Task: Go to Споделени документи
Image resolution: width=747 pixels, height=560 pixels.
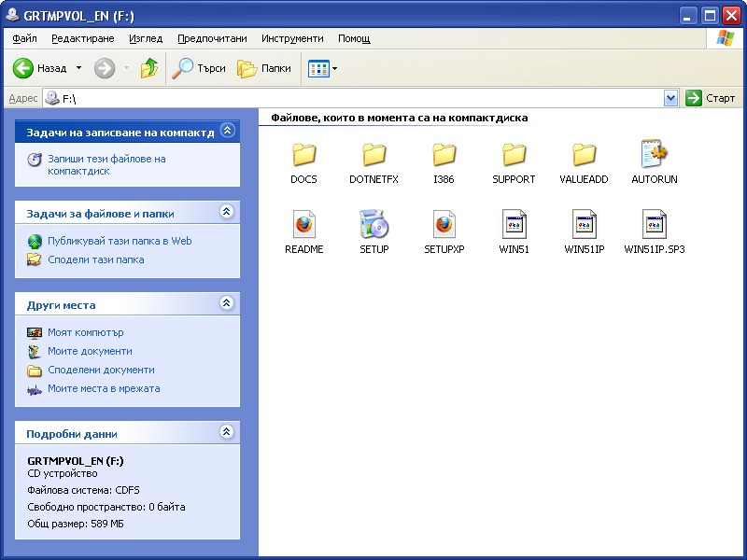Action: pyautogui.click(x=101, y=370)
